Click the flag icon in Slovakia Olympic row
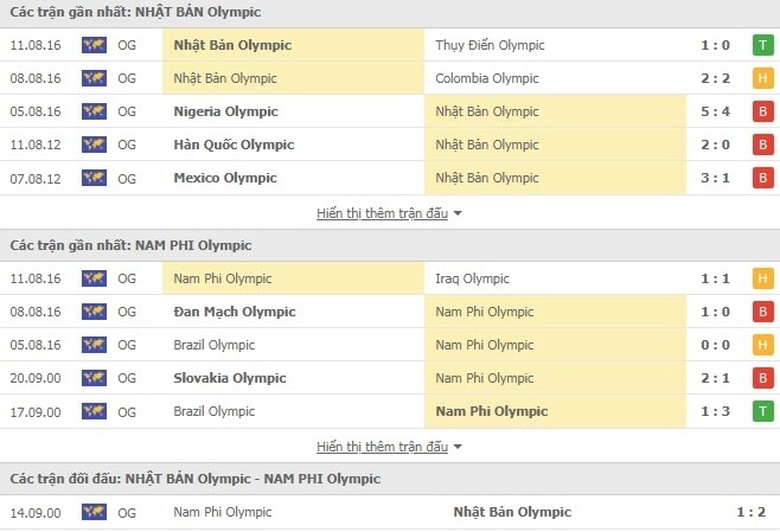Screen dimensions: 780x532 click(94, 378)
